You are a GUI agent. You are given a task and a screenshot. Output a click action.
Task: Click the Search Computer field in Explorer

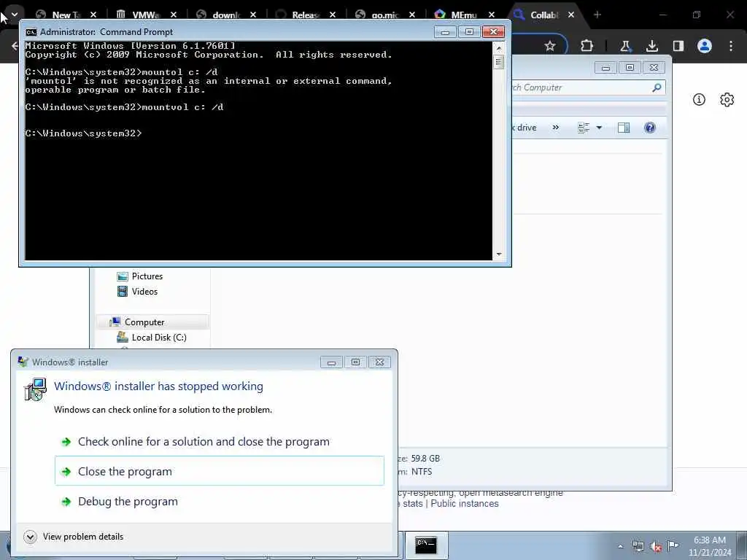582,87
